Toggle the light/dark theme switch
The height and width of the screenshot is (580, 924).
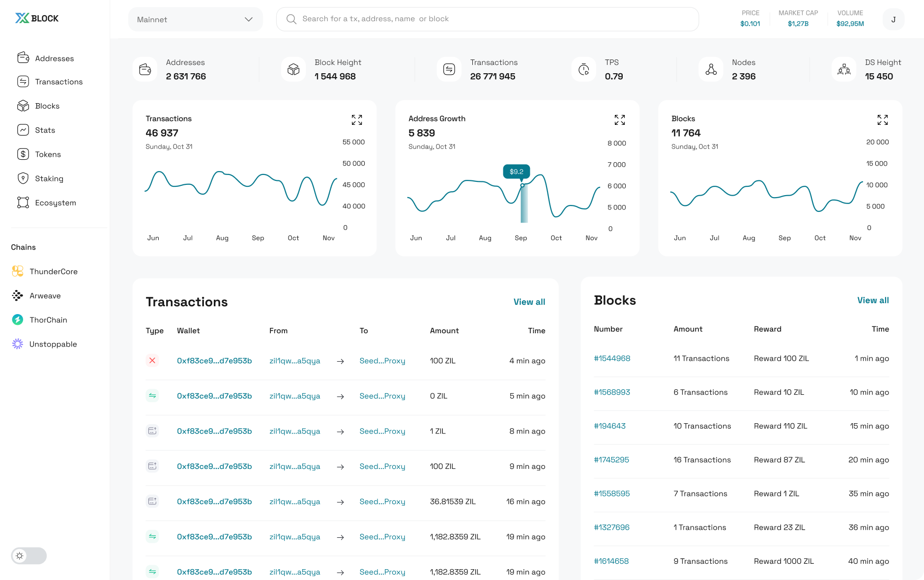[29, 556]
